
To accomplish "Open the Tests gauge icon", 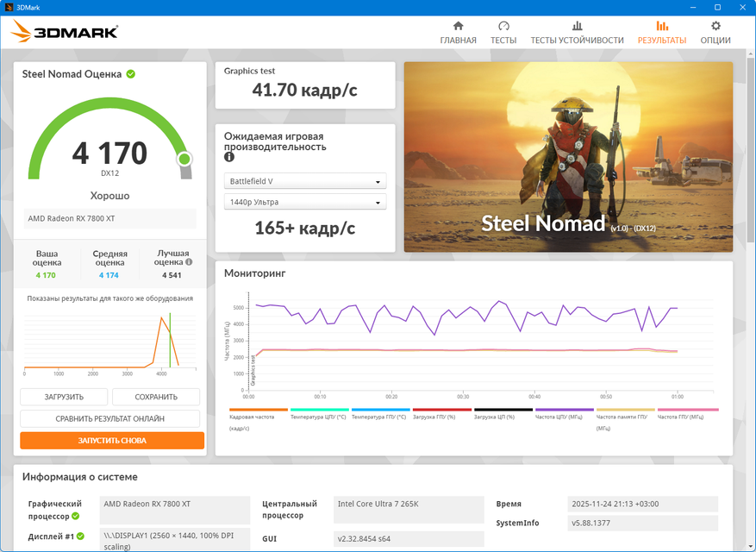I will point(503,26).
